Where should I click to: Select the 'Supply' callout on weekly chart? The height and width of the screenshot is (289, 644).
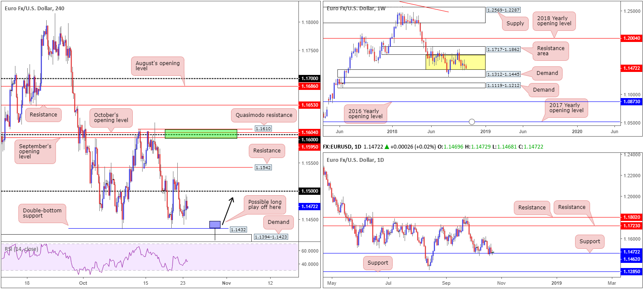click(515, 24)
